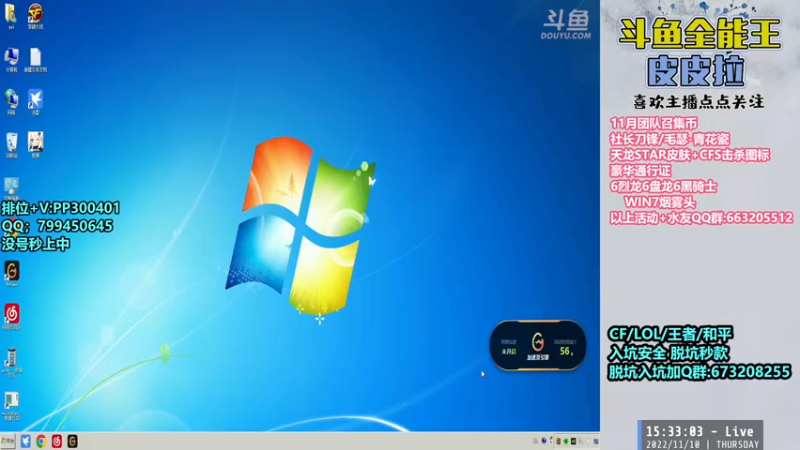
Task: Click the green status text in accelerator widget
Action: [x=509, y=352]
